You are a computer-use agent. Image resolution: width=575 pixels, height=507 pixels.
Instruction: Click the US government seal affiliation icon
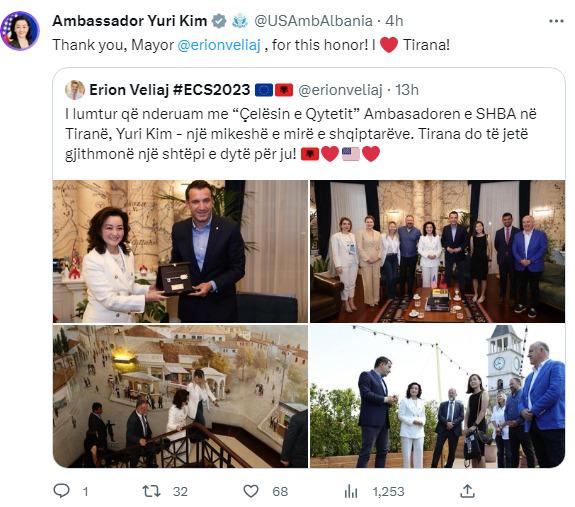tap(240, 21)
